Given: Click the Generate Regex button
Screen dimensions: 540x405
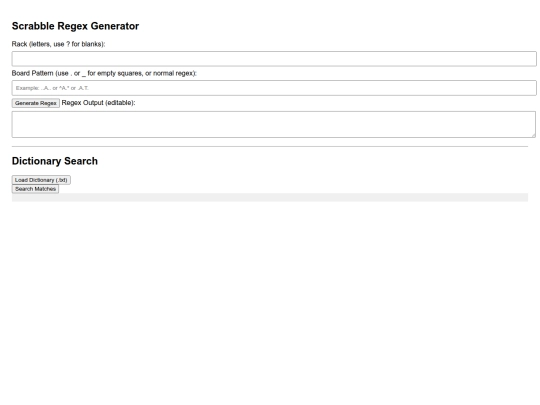Looking at the screenshot, I should click(x=36, y=103).
